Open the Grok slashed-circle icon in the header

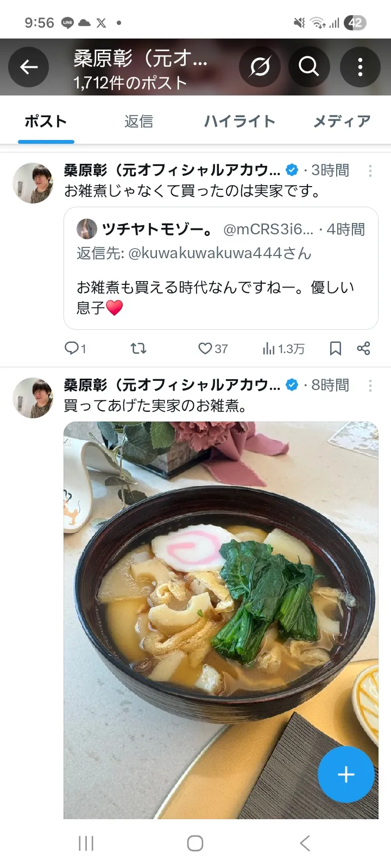pos(260,67)
